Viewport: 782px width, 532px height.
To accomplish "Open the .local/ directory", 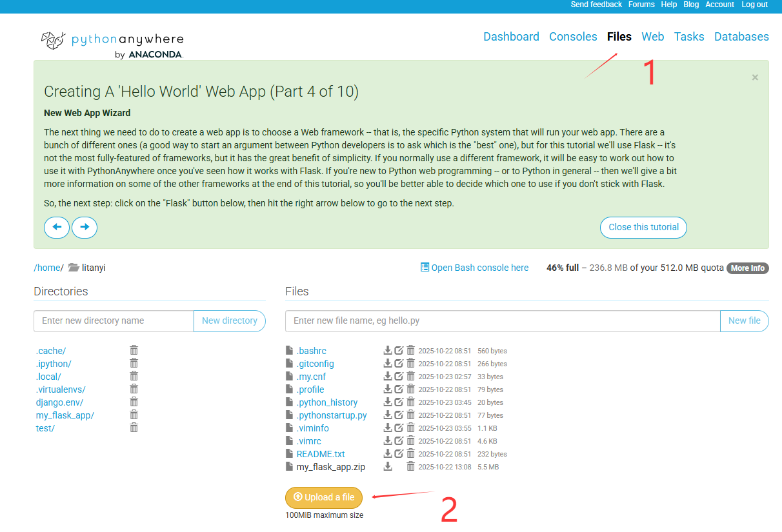I will click(48, 377).
